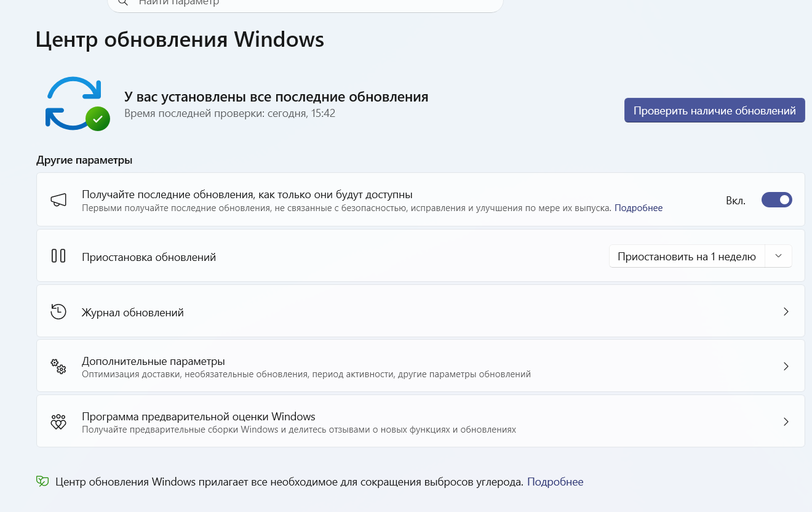Viewport: 812px width, 512px height.
Task: Click the Центр обновления Windows page title
Action: click(180, 39)
